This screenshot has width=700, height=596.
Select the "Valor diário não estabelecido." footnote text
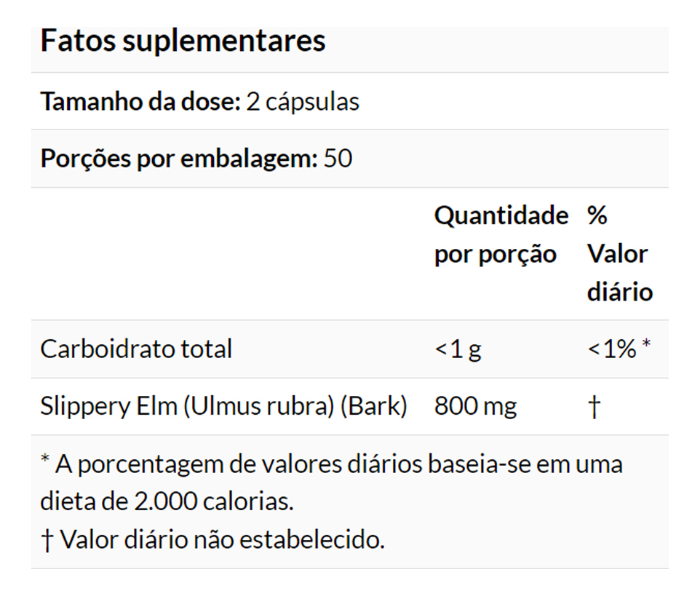222,540
